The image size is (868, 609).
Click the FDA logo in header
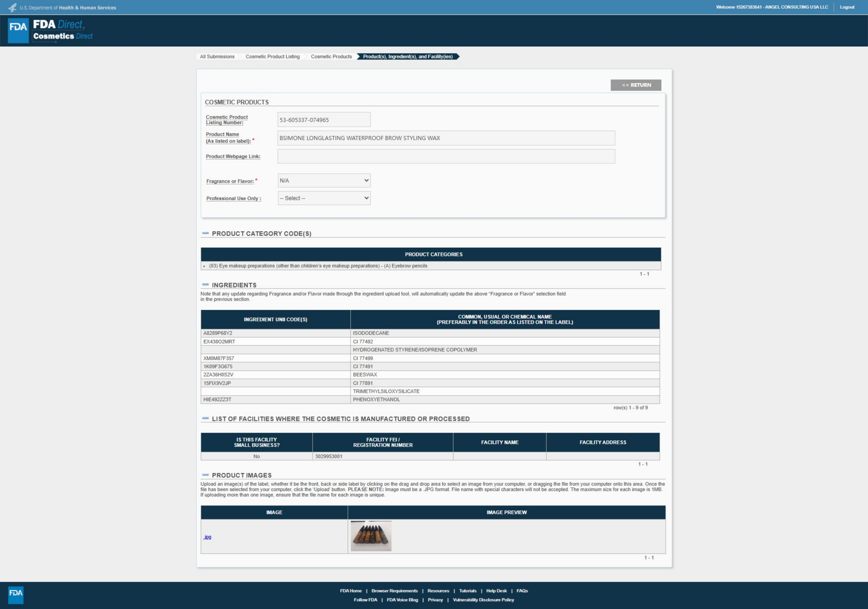tap(18, 30)
